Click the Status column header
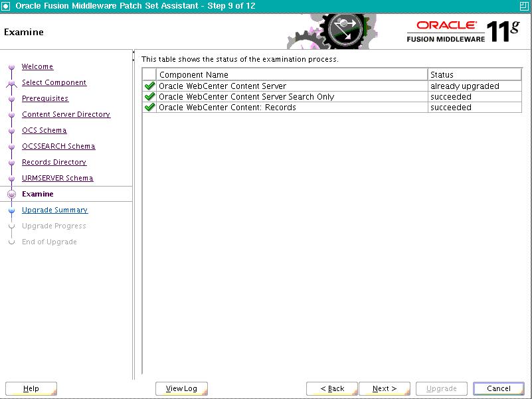Screen dimensions: 532x399 pyautogui.click(x=475, y=74)
